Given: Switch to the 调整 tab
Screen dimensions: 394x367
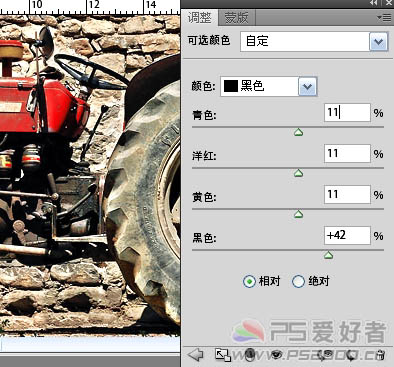Looking at the screenshot, I should coord(199,17).
